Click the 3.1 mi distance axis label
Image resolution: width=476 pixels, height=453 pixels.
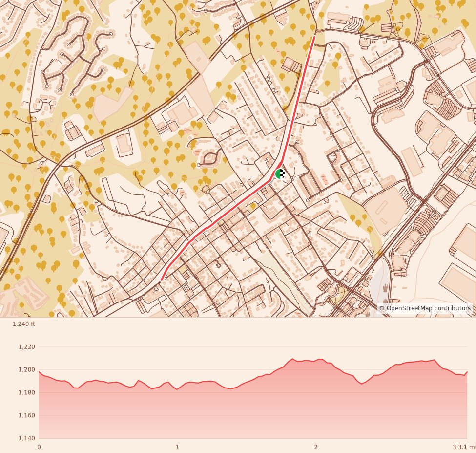click(467, 447)
